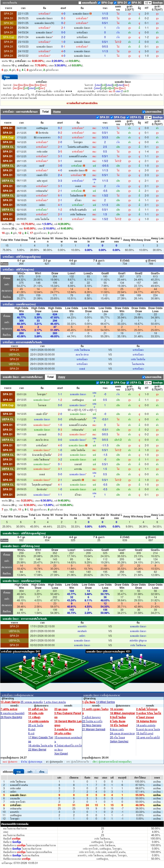The width and height of the screenshot is (164, 868).
Task: Toggle SPA Cup filter in Barcelona results section
Action: pyautogui.click(x=112, y=117)
